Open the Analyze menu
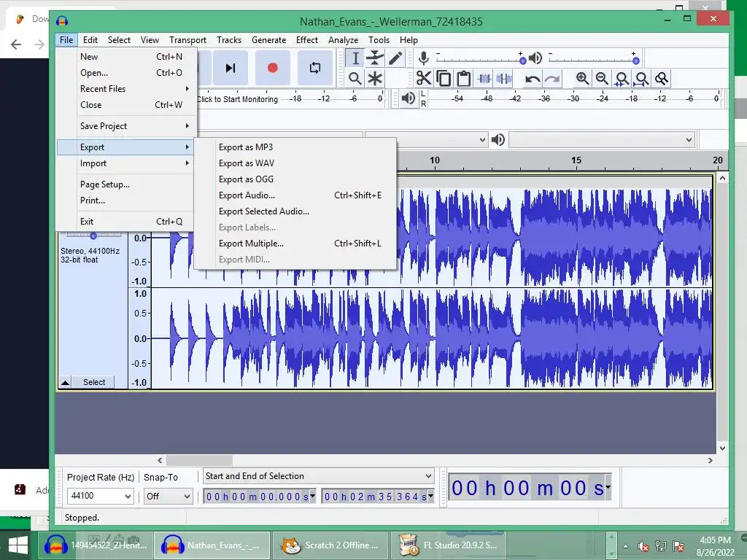The width and height of the screenshot is (747, 560). coord(343,40)
